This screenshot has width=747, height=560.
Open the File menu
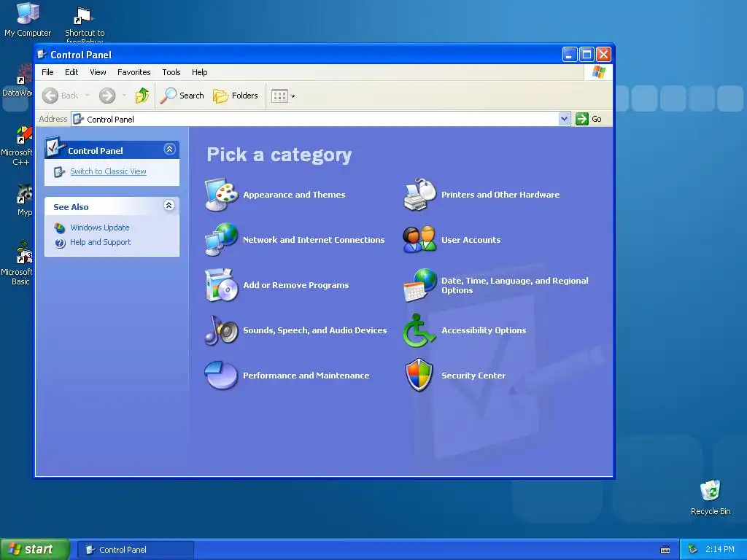[x=47, y=72]
